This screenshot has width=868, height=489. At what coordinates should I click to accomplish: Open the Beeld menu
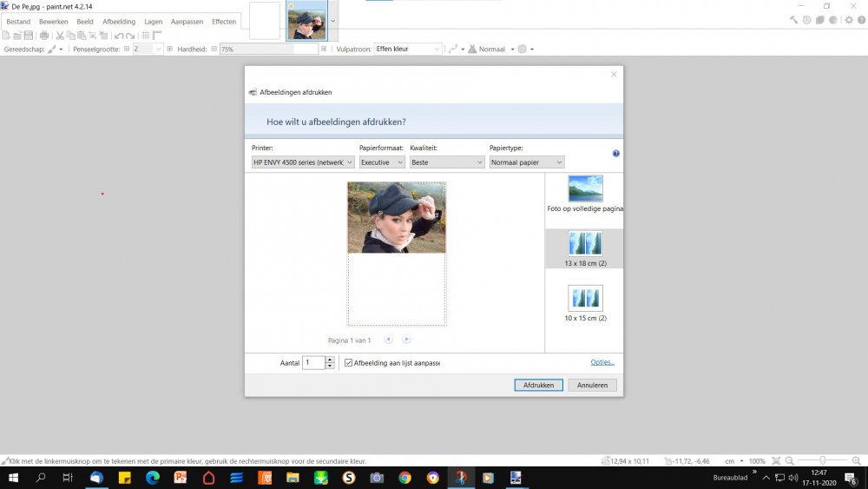point(85,22)
